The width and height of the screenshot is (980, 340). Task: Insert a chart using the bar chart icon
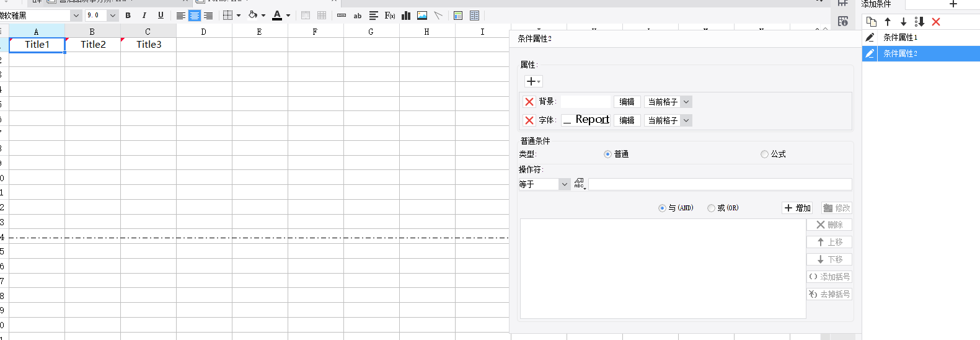(406, 16)
